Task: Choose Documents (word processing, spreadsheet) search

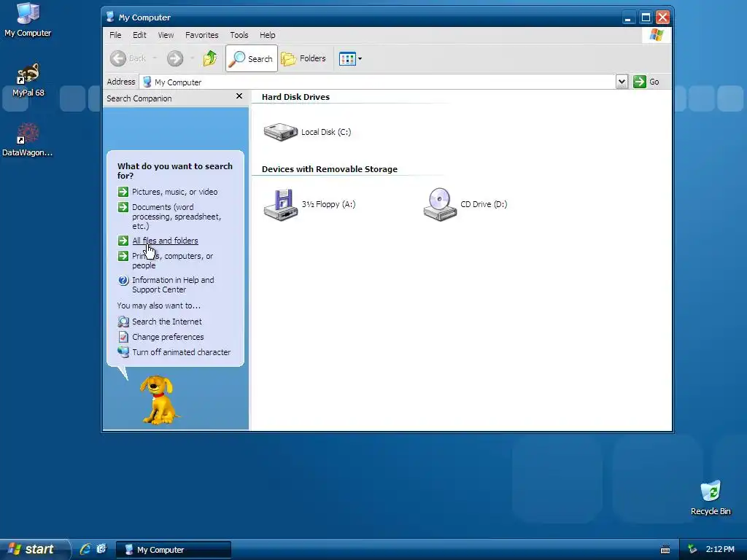Action: 177,217
